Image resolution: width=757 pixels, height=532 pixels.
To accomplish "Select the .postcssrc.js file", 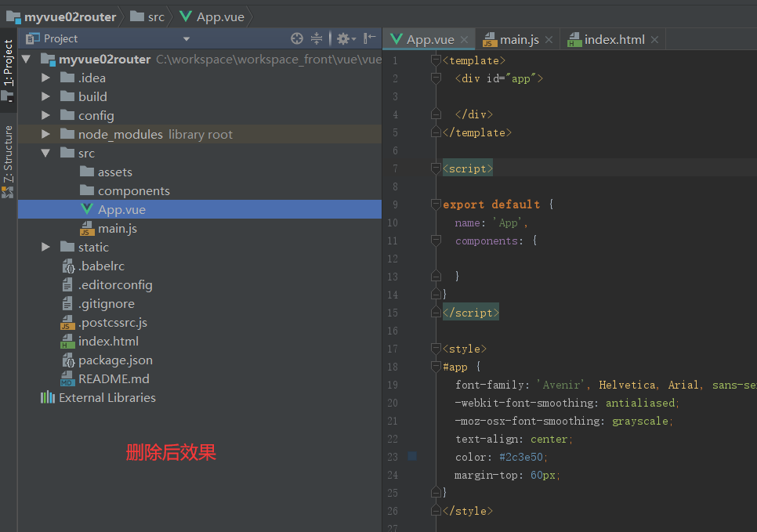I will pos(103,323).
